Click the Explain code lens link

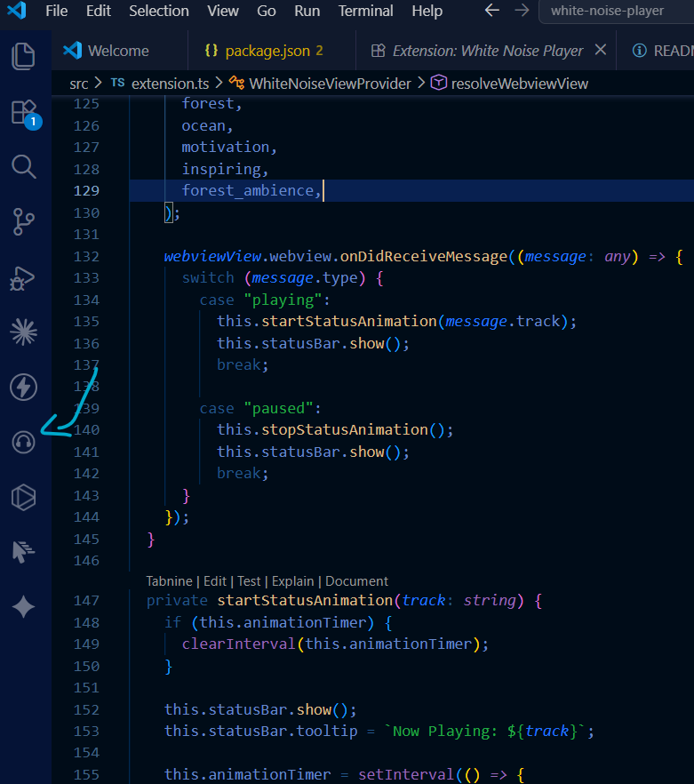(x=292, y=581)
